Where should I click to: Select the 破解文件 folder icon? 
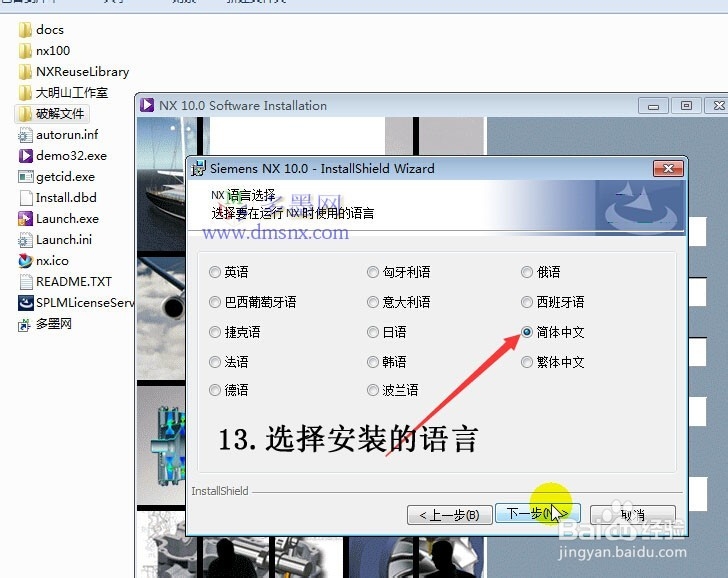25,114
